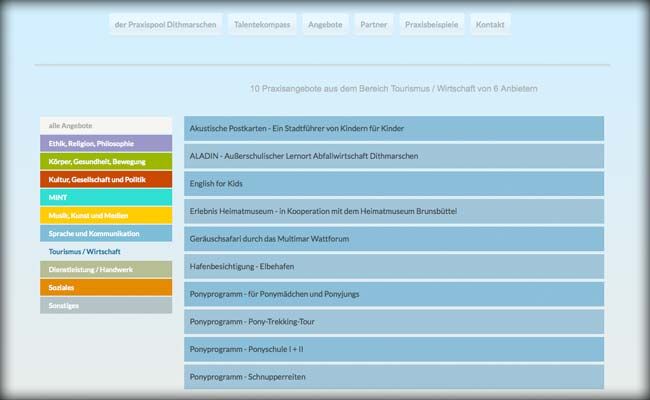Expand the 'English for Kids' offer

pyautogui.click(x=394, y=184)
